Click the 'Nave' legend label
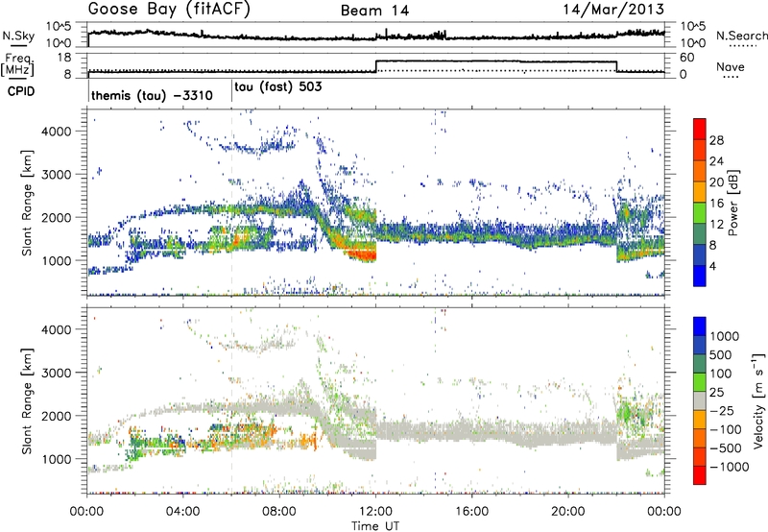 click(x=730, y=66)
